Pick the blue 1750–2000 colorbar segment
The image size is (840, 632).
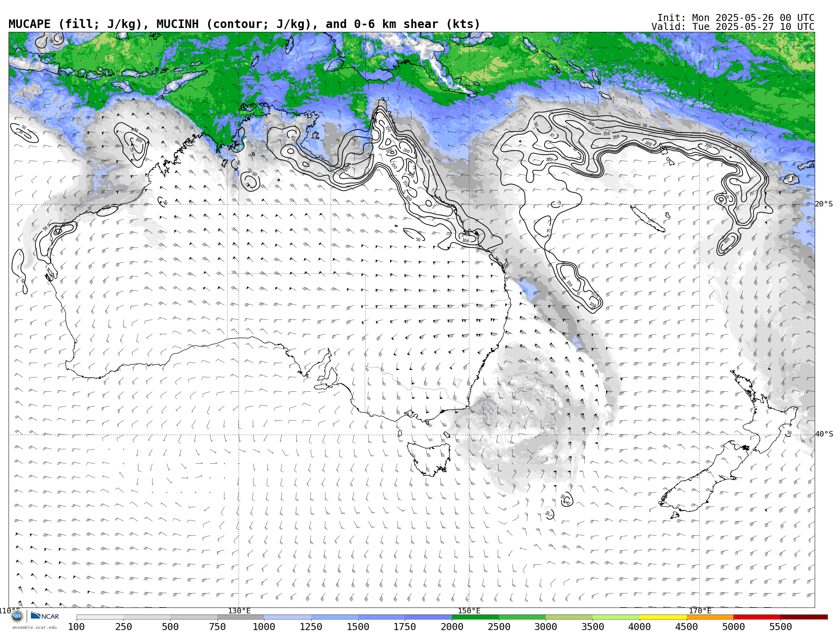point(428,617)
